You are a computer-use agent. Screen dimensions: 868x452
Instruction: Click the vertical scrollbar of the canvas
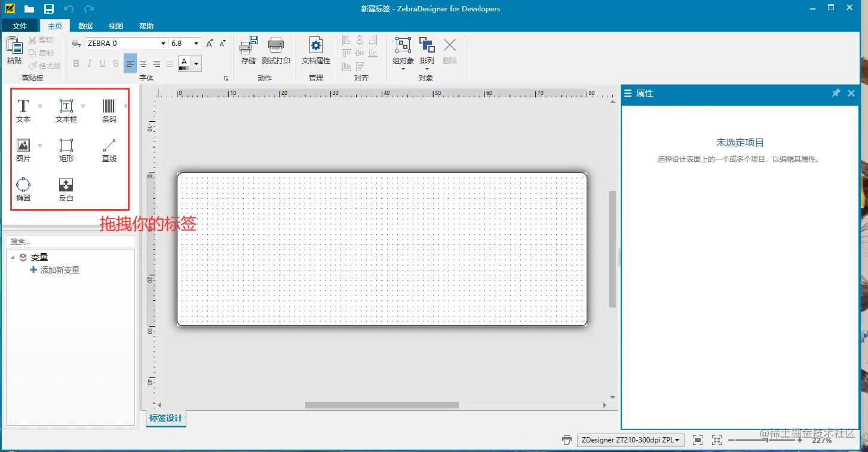coord(612,249)
